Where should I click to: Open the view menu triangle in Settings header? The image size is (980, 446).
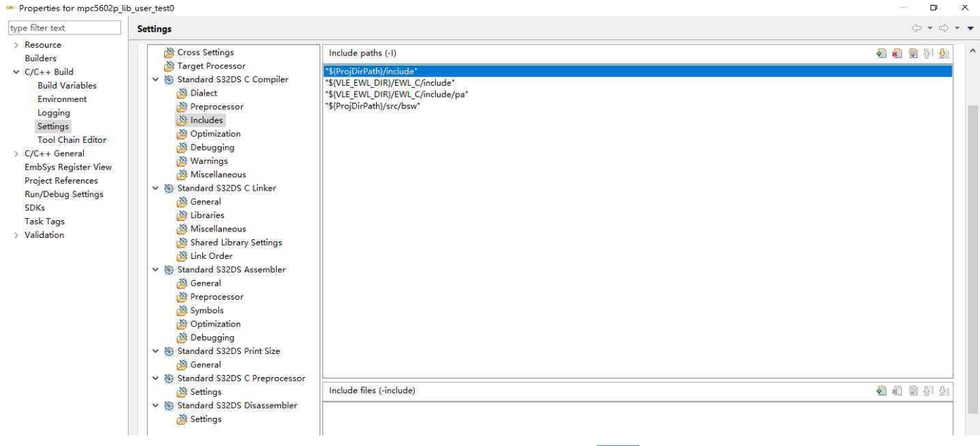pyautogui.click(x=970, y=28)
